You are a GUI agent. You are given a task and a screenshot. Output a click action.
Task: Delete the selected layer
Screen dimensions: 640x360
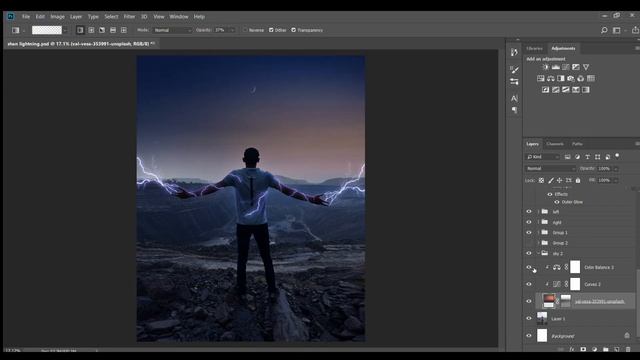(628, 349)
